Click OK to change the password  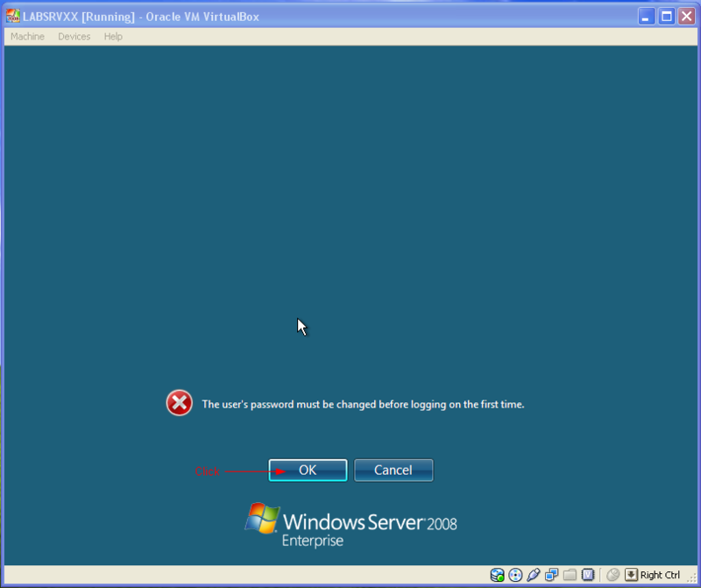tap(308, 471)
